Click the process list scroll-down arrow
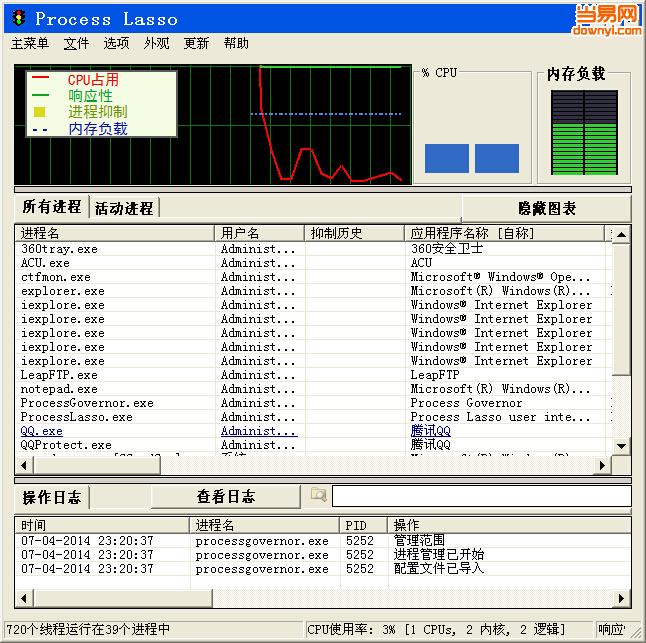Viewport: 646px width, 643px height. 621,445
